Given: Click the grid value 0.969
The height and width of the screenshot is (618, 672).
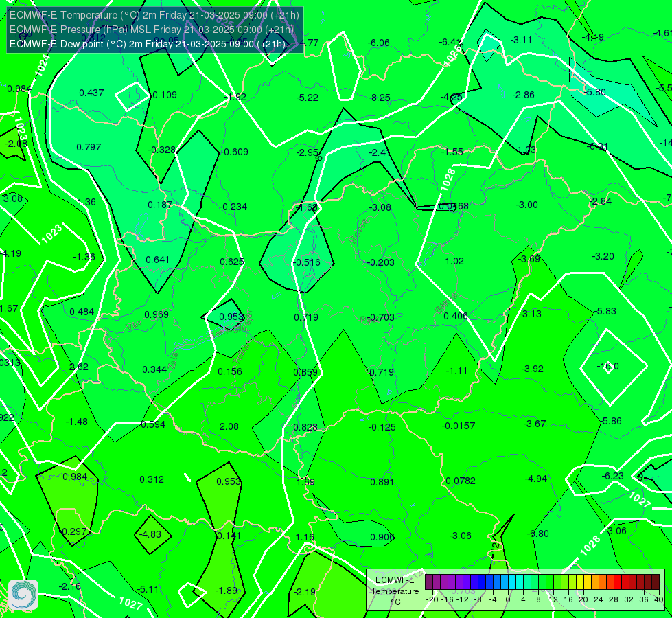Looking at the screenshot, I should (157, 314).
